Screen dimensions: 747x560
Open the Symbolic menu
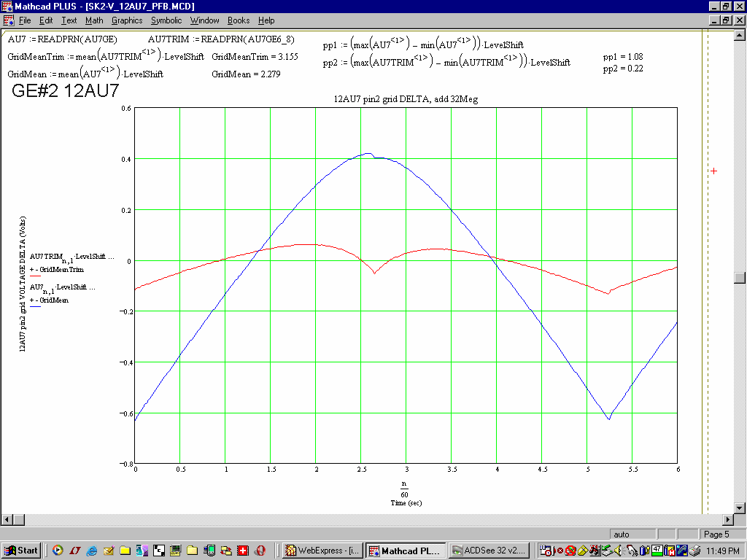[x=166, y=20]
